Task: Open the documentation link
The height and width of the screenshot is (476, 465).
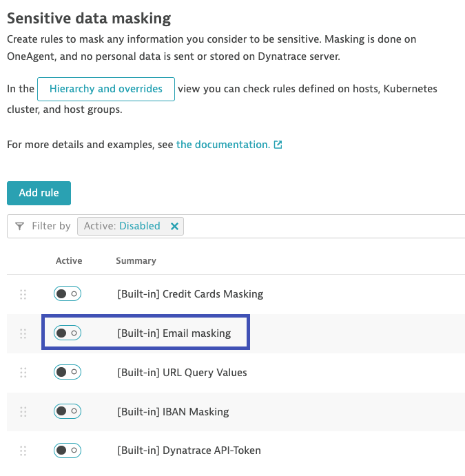Action: [x=223, y=145]
